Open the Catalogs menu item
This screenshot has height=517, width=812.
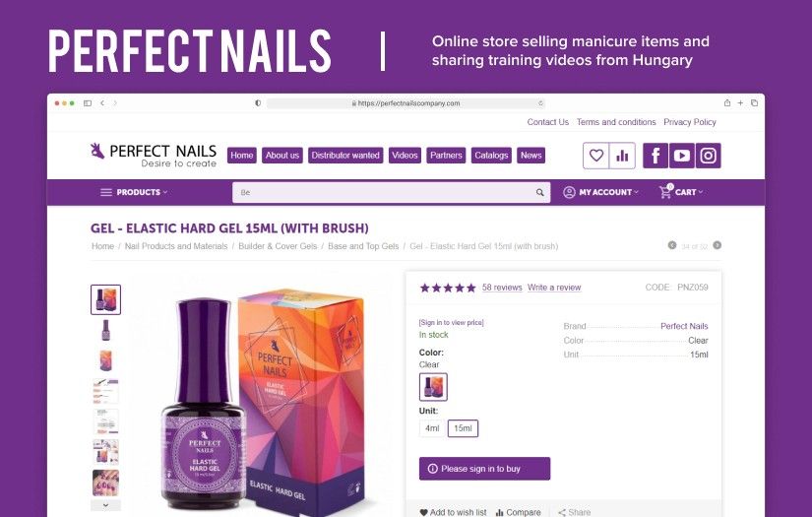[491, 156]
